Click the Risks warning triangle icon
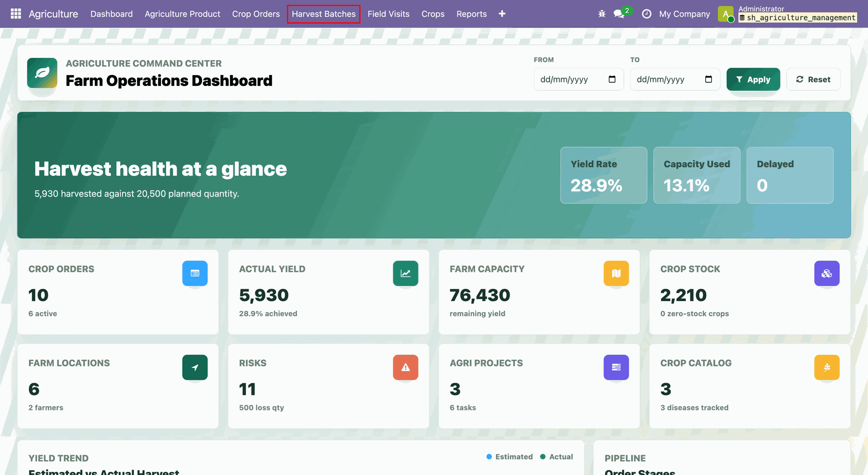Screen dimensions: 868x475 click(x=406, y=367)
